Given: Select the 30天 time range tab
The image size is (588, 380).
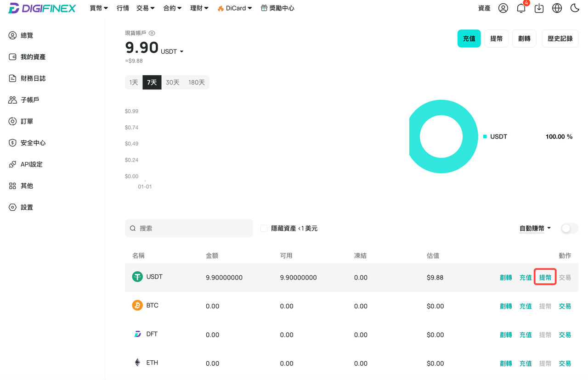Looking at the screenshot, I should pyautogui.click(x=173, y=83).
